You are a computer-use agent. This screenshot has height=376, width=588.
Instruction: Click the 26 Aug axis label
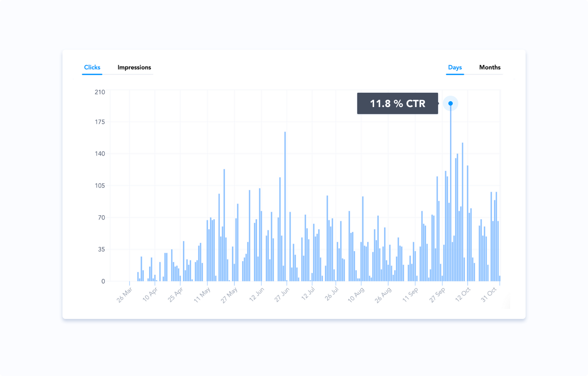pyautogui.click(x=383, y=295)
